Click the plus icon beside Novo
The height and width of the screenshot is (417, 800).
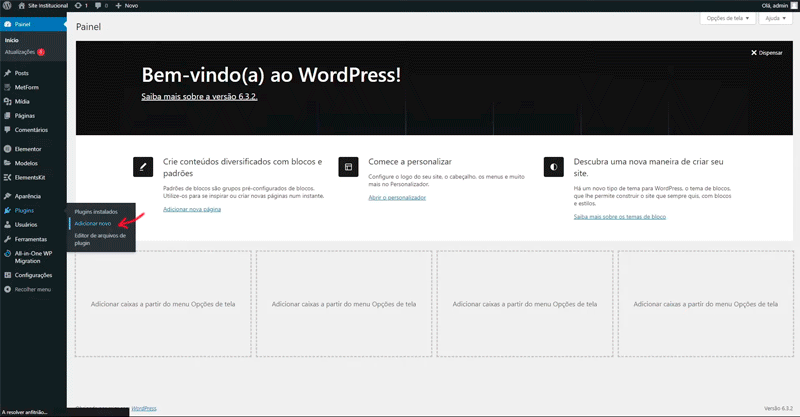118,6
